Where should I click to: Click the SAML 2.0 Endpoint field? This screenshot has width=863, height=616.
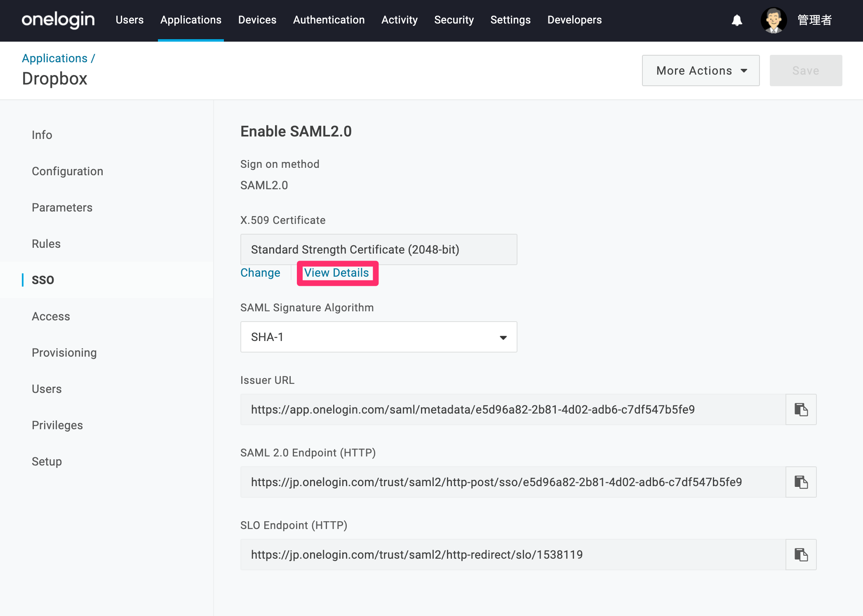[513, 482]
